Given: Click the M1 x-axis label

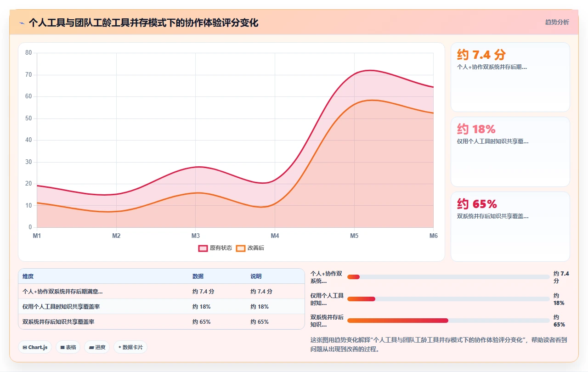Looking at the screenshot, I should [x=37, y=236].
